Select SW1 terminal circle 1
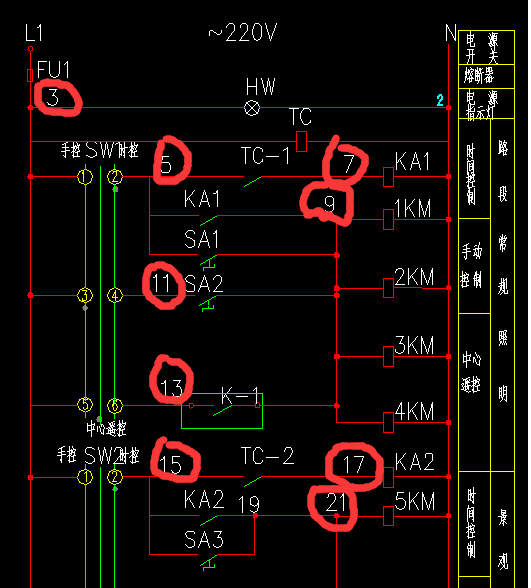 (x=85, y=177)
